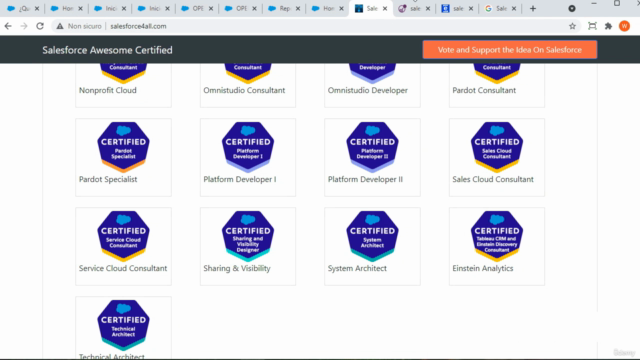Screen dimensions: 640x360
Task: Close the Google Sale tab
Action: 514,9
